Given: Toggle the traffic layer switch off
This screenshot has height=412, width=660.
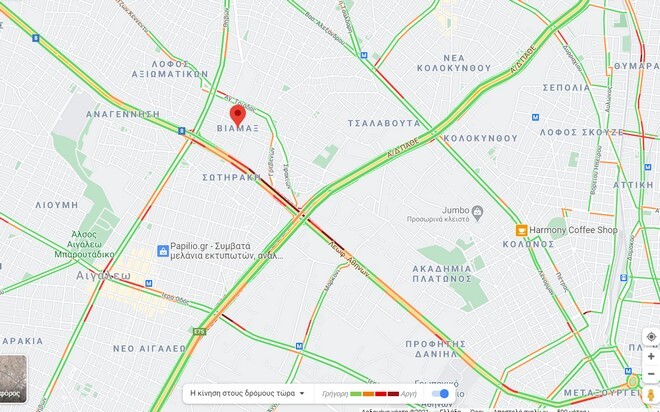Looking at the screenshot, I should (440, 394).
